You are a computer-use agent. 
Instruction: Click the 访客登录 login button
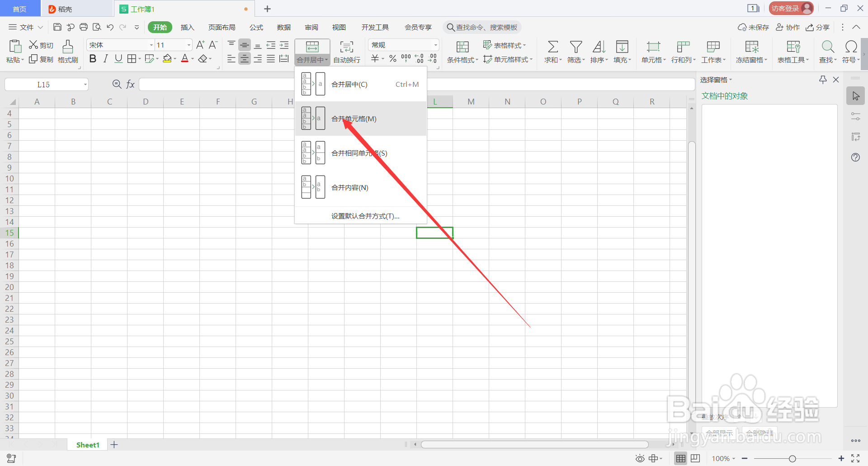pyautogui.click(x=790, y=8)
